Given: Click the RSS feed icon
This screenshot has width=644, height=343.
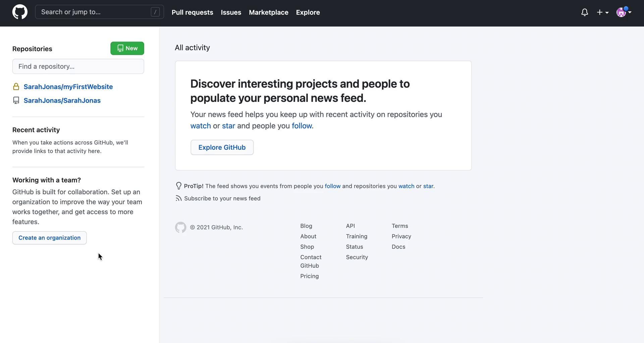Looking at the screenshot, I should click(x=178, y=198).
